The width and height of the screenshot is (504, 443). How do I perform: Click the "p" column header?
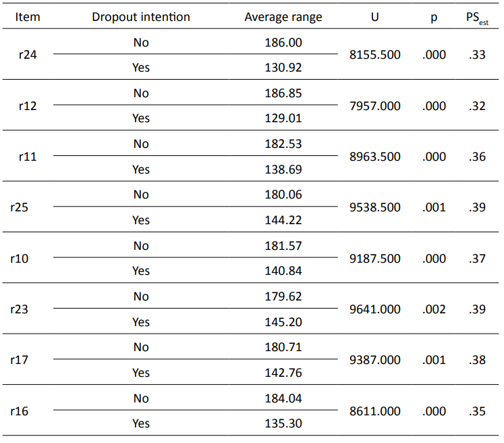pos(434,17)
